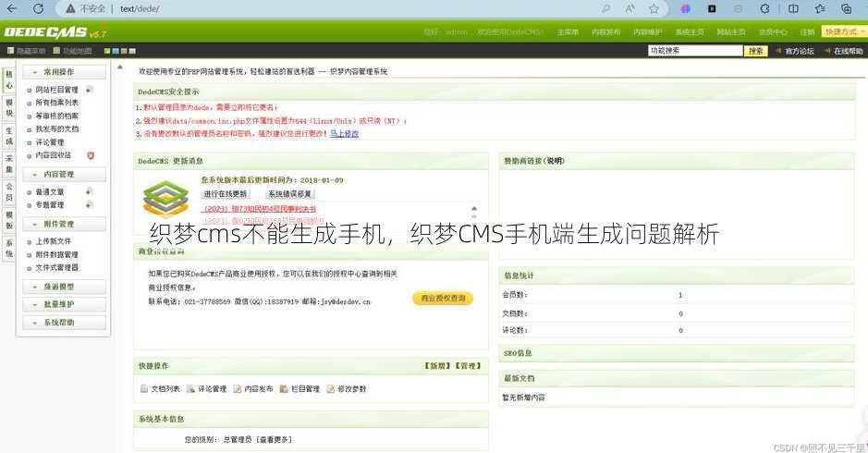
Task: Click the add icon beside 普通文章
Action: point(89,191)
